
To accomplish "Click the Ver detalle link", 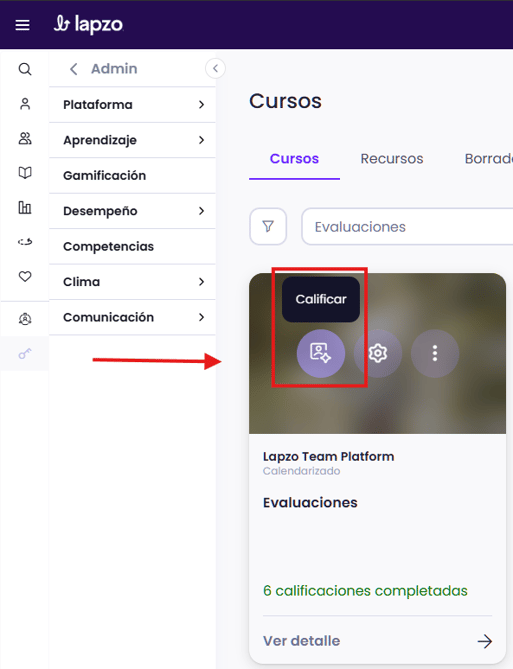I will 301,641.
